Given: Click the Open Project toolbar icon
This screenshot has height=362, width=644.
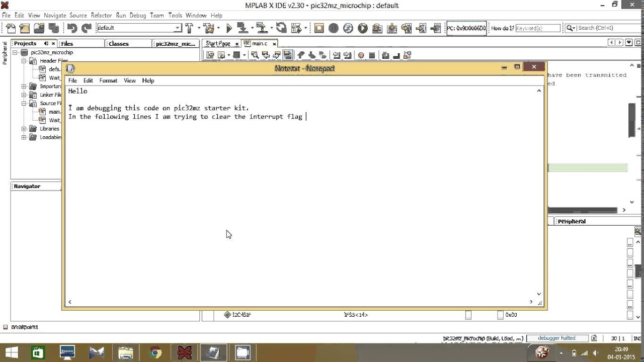Looking at the screenshot, I should coord(39,28).
